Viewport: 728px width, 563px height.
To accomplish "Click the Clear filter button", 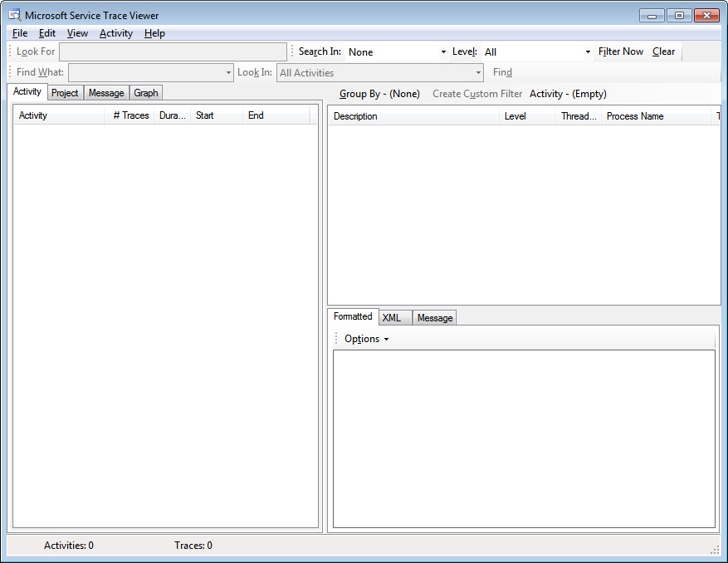I will 663,51.
